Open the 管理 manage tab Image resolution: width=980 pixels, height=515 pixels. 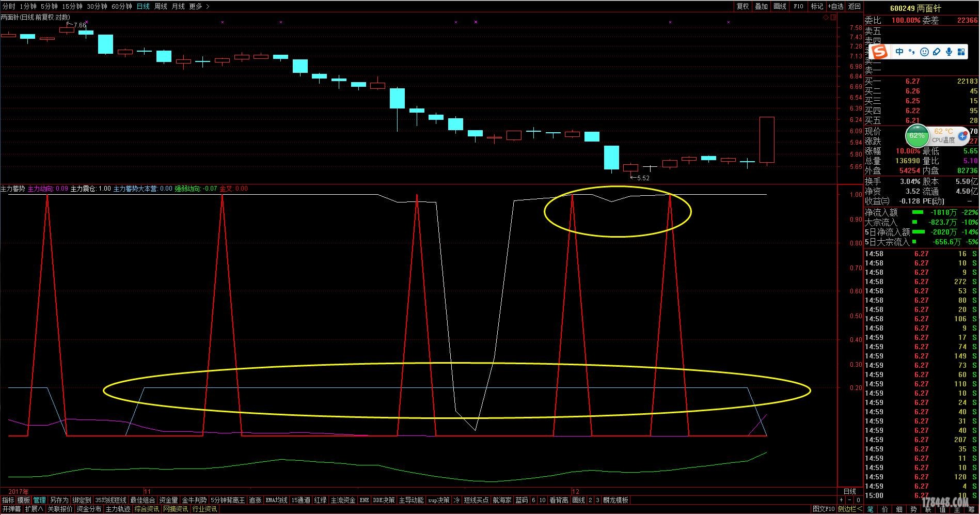point(40,500)
